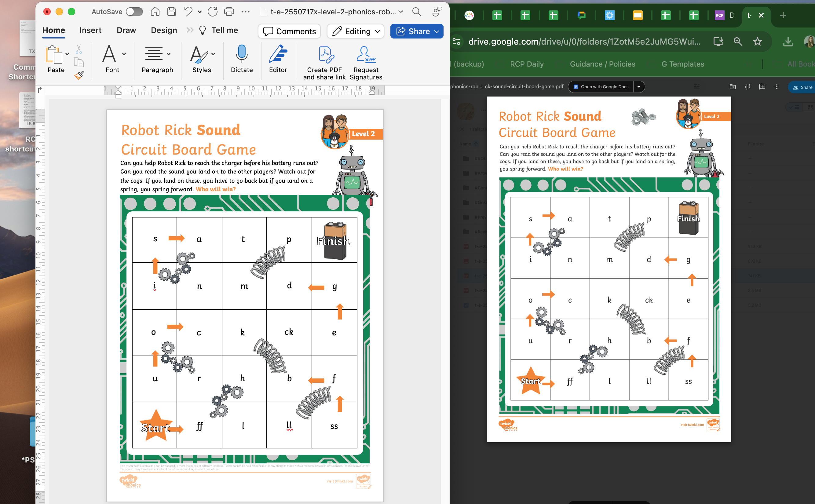Open the Design ribbon tab
Image resolution: width=815 pixels, height=504 pixels.
pyautogui.click(x=164, y=30)
